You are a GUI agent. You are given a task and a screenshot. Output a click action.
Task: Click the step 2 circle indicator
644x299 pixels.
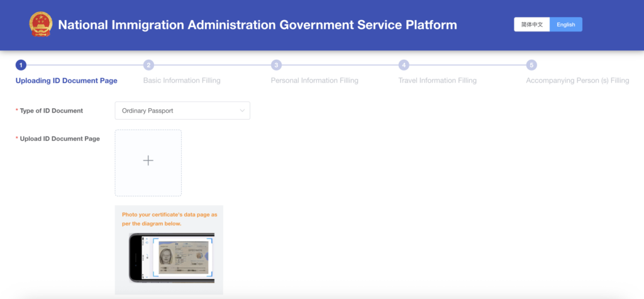coord(149,65)
